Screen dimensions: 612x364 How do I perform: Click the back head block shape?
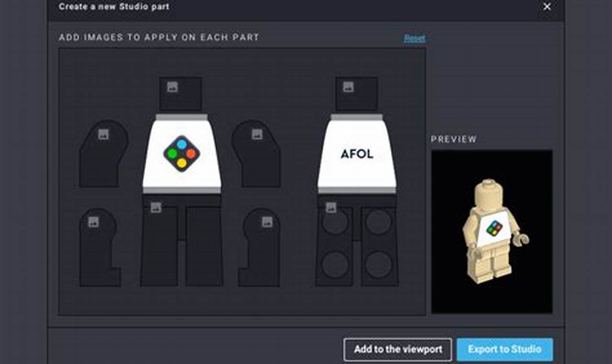[x=357, y=94]
